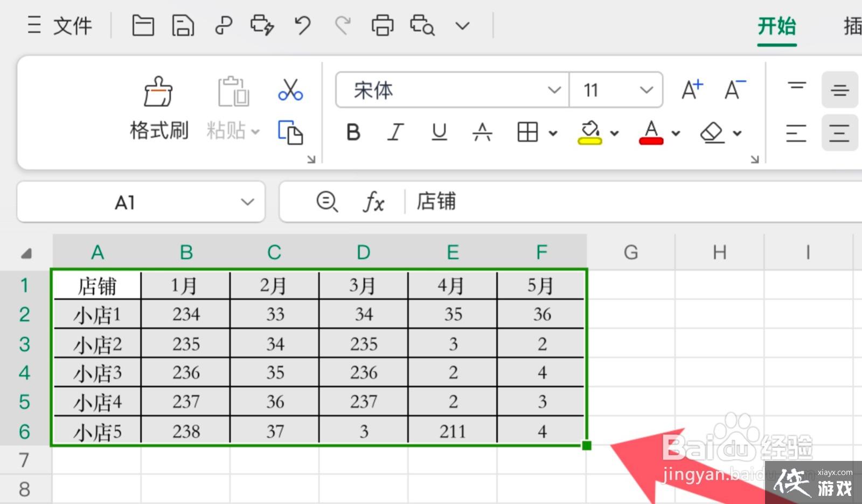This screenshot has width=862, height=504.
Task: Expand the clear eraser dropdown arrow
Action: pos(737,133)
